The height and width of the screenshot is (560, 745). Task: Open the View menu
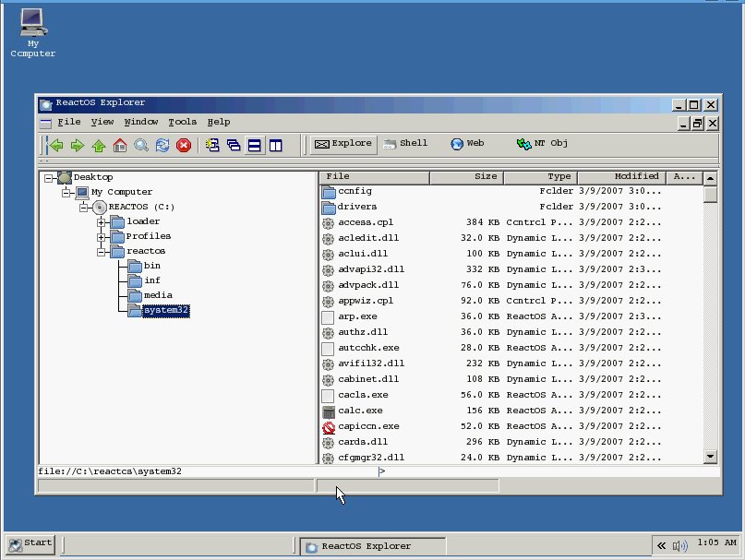click(x=102, y=122)
